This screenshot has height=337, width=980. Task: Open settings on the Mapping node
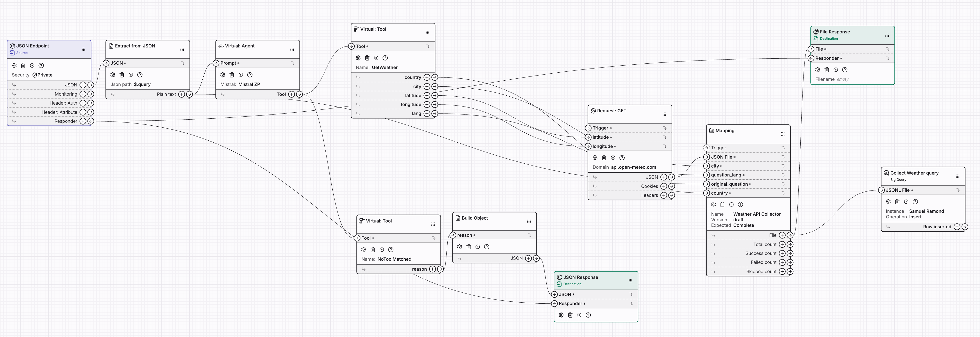pyautogui.click(x=713, y=204)
